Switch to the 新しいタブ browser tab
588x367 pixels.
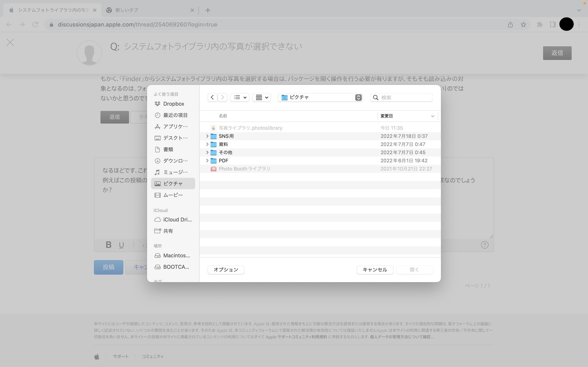[x=146, y=10]
